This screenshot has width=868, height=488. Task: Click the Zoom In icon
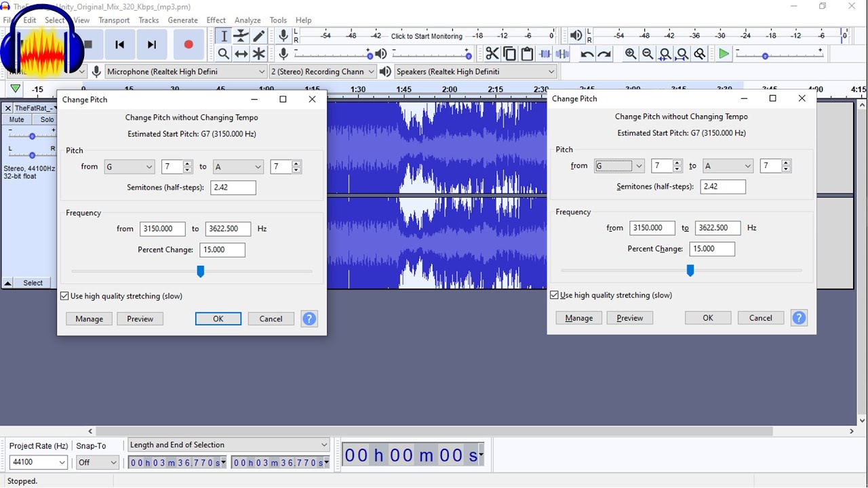[631, 54]
